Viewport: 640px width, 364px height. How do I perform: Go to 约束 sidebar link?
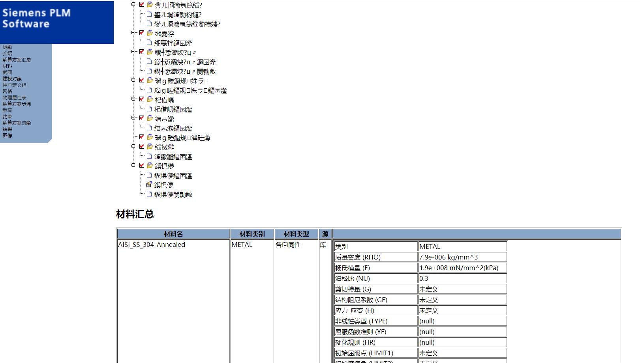8,117
